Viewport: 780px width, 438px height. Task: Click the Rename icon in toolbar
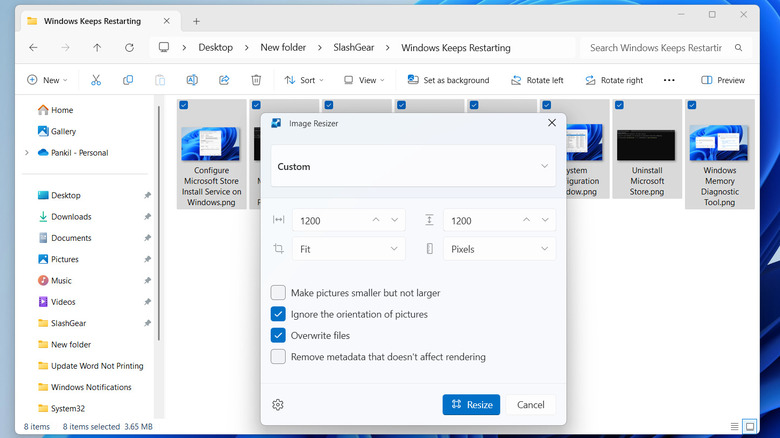192,80
